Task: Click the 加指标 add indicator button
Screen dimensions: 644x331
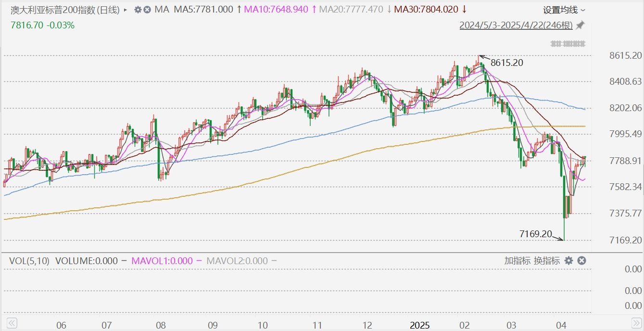Action: pyautogui.click(x=518, y=261)
